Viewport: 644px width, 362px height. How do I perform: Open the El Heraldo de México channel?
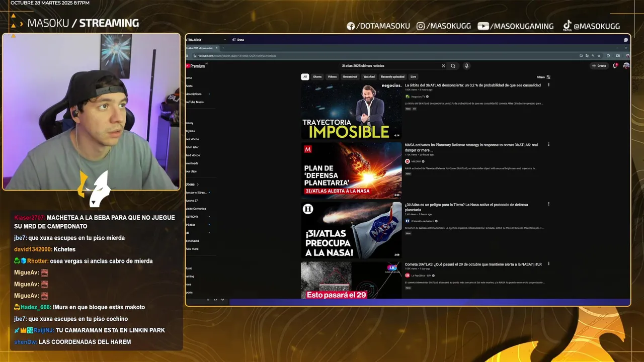tap(422, 221)
